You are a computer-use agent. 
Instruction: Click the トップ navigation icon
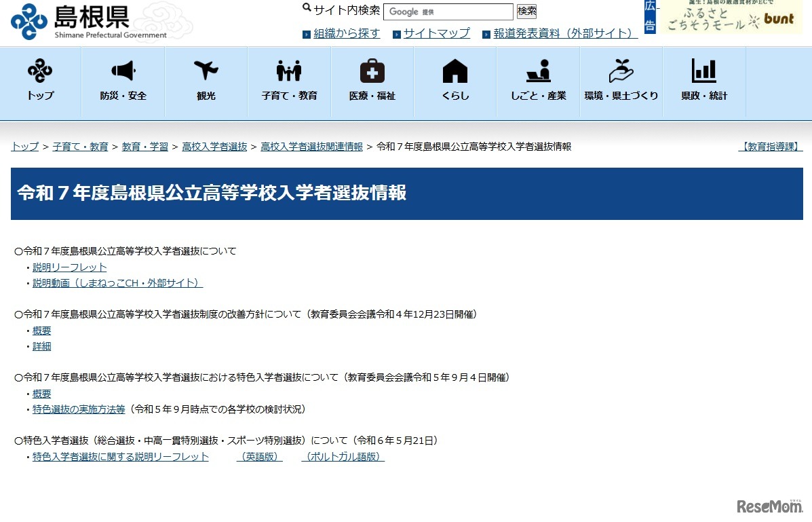40,81
